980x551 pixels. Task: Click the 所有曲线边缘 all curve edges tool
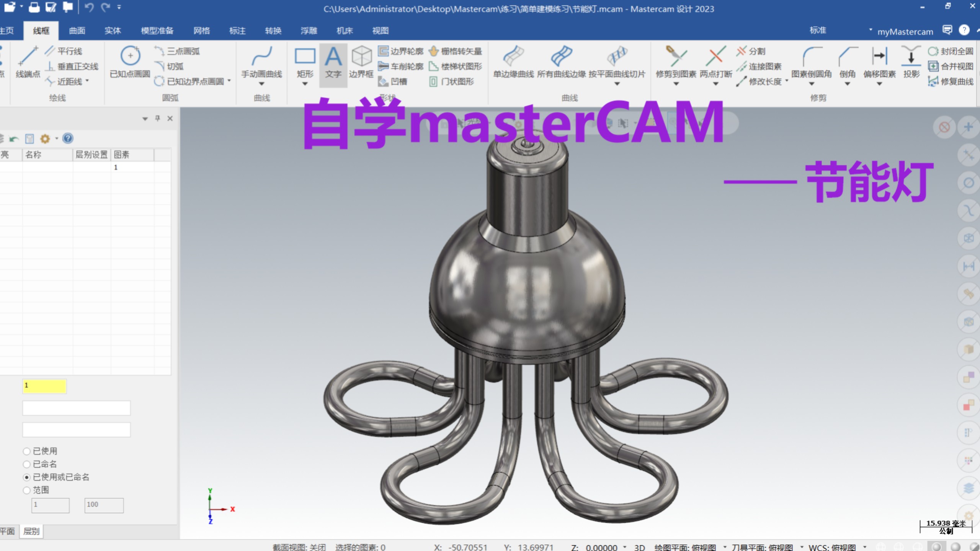[x=561, y=62]
